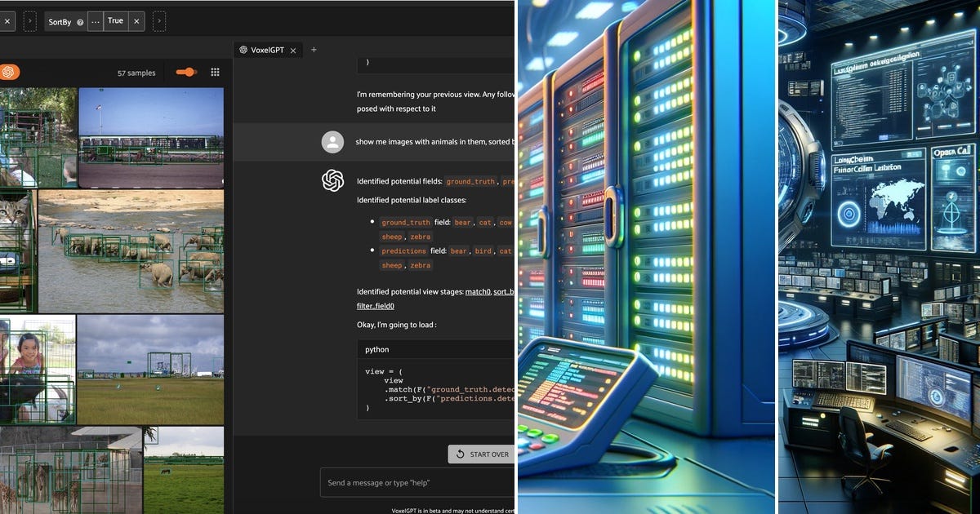Switch off the orange samples toggle
This screenshot has width=980, height=514.
[186, 72]
